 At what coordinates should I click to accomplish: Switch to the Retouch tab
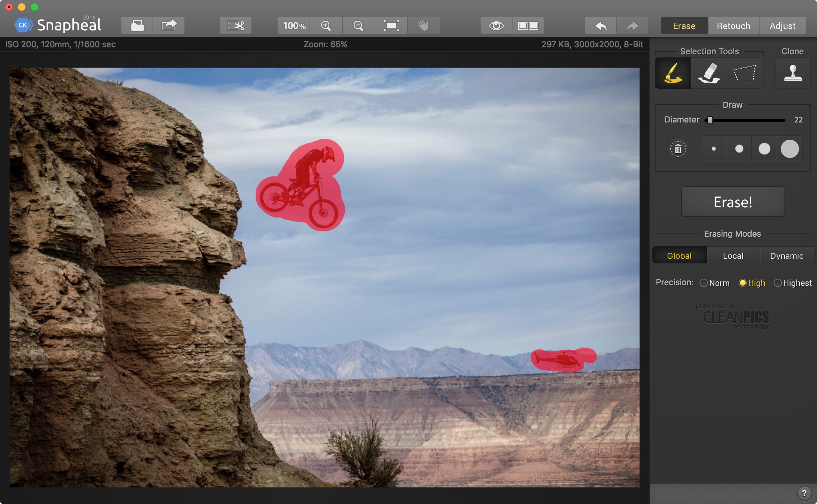(x=734, y=26)
